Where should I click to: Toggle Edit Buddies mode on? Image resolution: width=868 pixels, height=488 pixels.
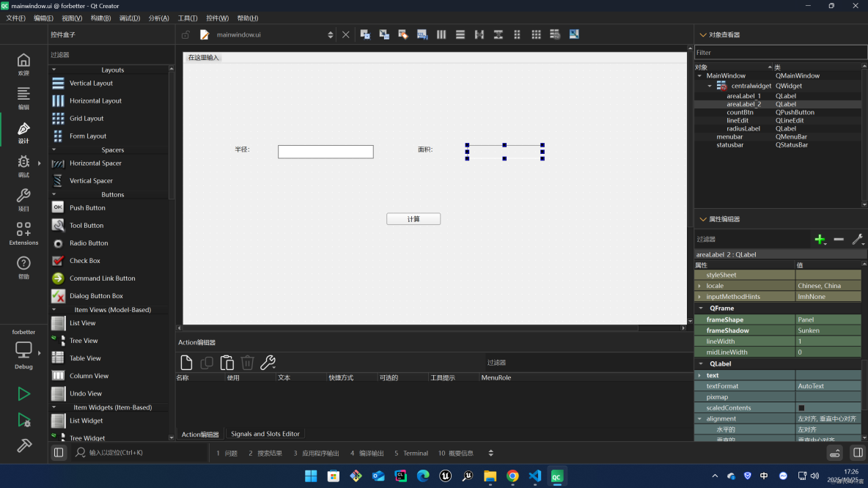click(403, 34)
